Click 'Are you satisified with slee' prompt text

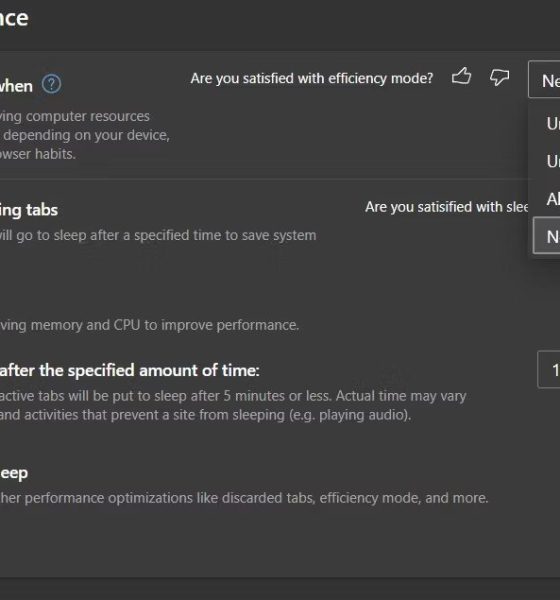click(x=447, y=207)
